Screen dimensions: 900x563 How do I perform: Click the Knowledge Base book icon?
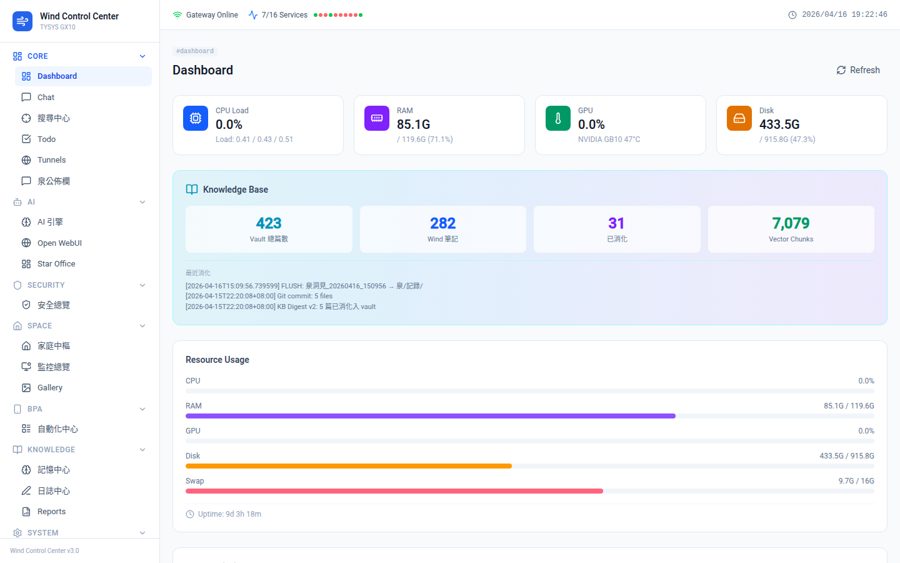pyautogui.click(x=192, y=189)
